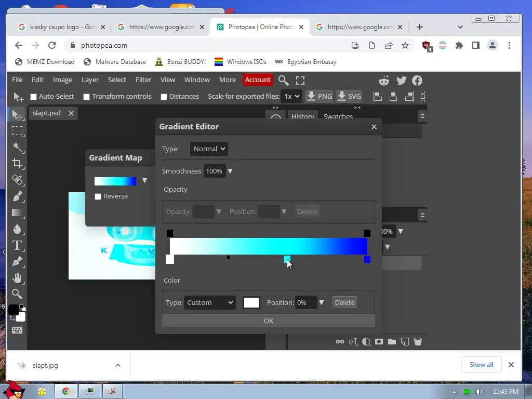Expand downloads item slapt.jpg chevron

[118, 365]
